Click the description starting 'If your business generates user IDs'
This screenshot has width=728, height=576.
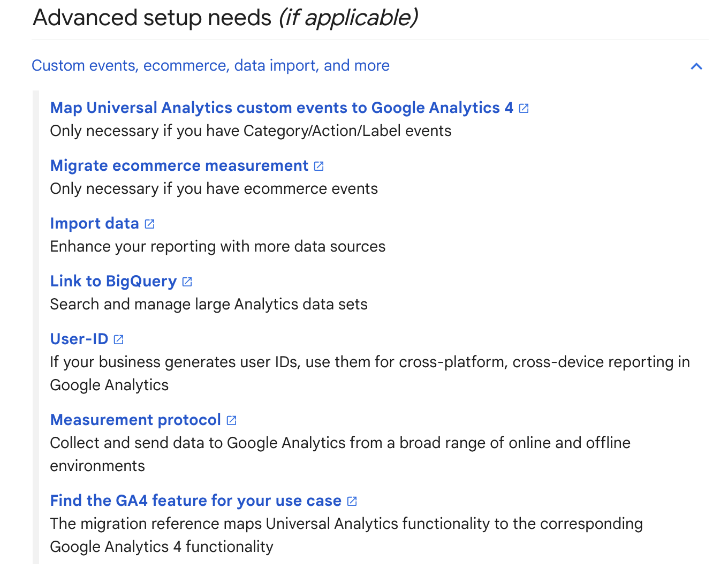[370, 374]
